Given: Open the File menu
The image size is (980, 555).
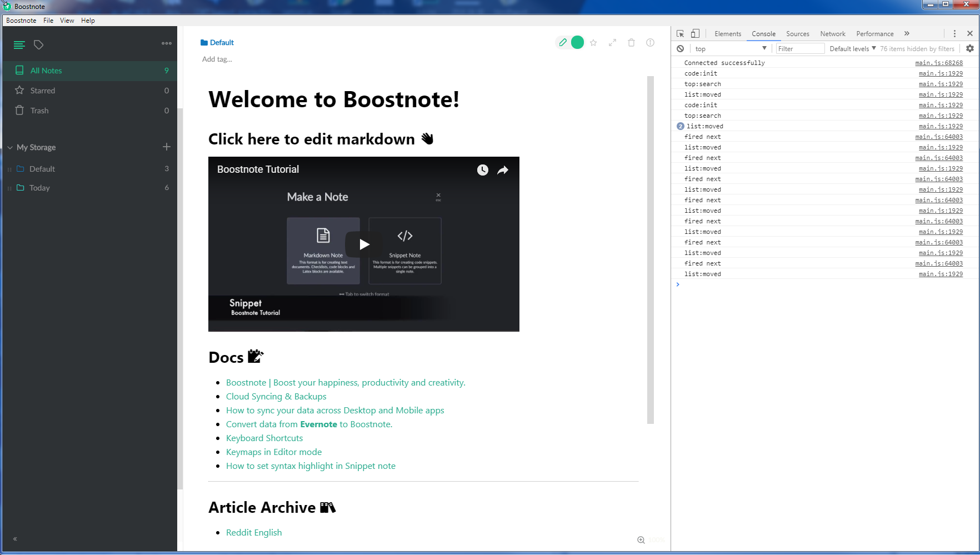Looking at the screenshot, I should (48, 21).
